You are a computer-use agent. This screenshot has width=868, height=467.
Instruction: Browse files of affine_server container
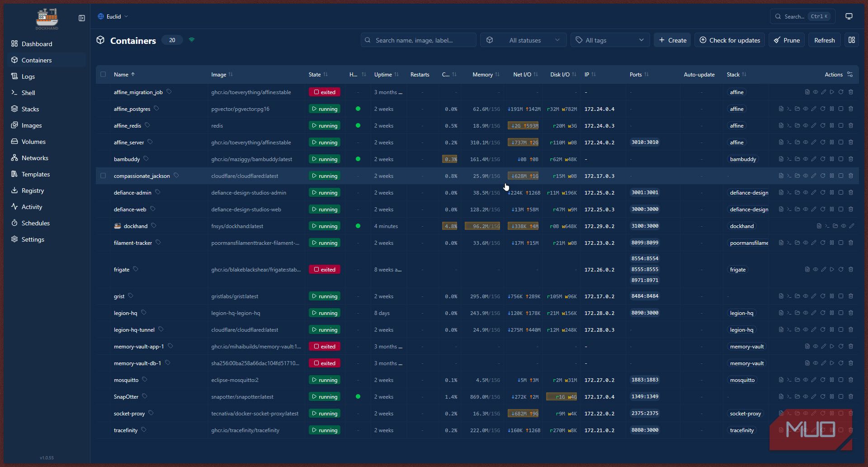tap(797, 142)
